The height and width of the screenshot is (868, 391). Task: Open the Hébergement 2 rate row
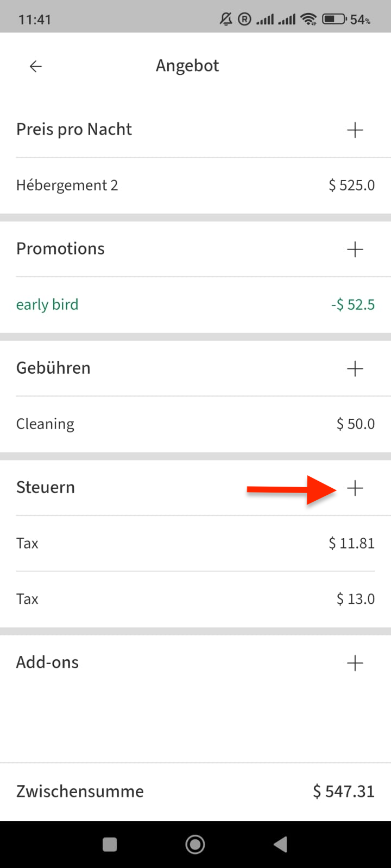[x=195, y=186]
